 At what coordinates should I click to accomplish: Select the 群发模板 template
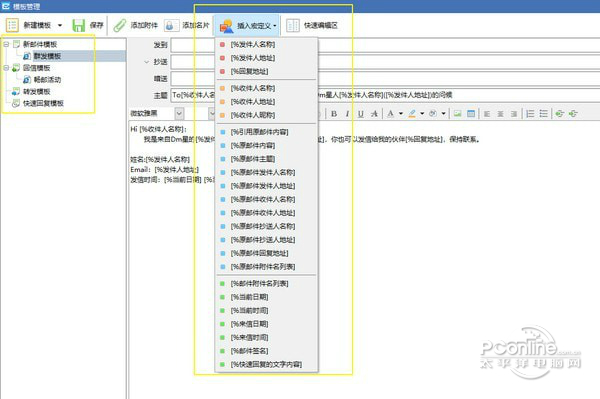(47, 56)
